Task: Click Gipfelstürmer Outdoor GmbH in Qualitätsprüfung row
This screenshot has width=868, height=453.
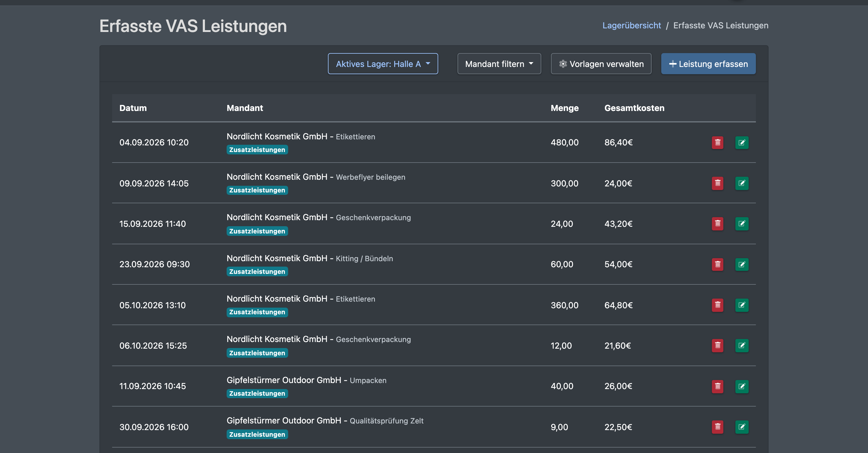Action: pyautogui.click(x=284, y=421)
